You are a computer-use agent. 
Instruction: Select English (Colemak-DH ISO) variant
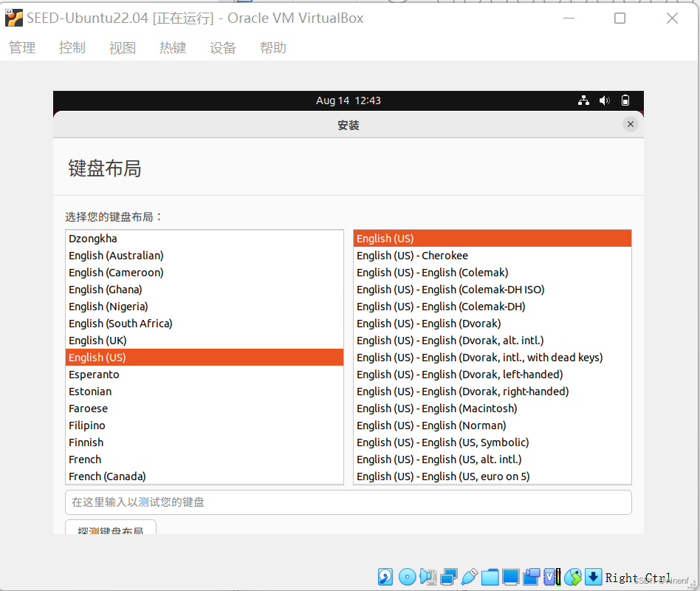[x=493, y=290]
